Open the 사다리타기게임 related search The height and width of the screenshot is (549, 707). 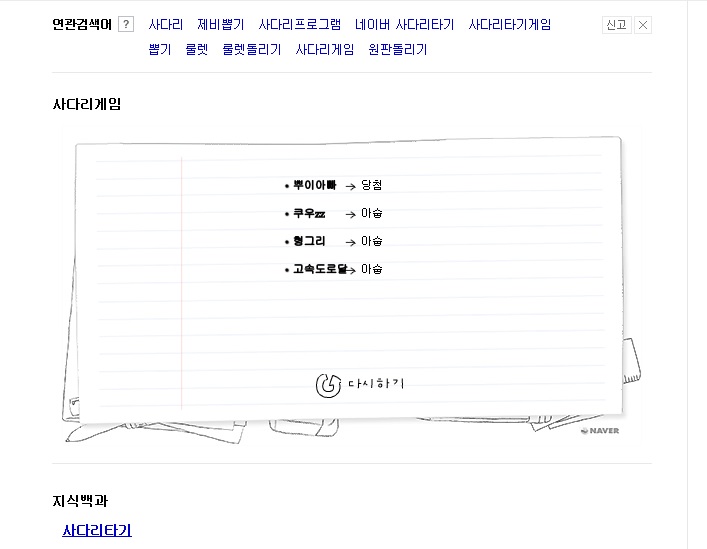click(509, 25)
